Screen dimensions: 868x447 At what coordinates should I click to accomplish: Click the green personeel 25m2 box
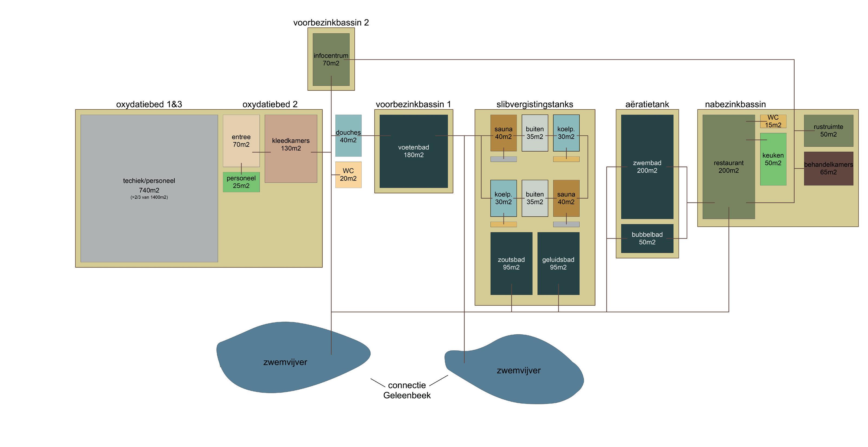(x=241, y=182)
